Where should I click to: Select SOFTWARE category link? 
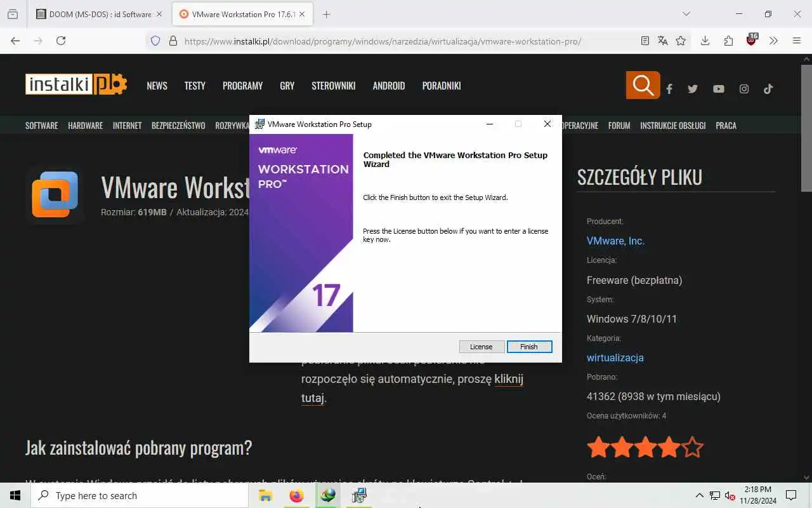[x=42, y=126]
